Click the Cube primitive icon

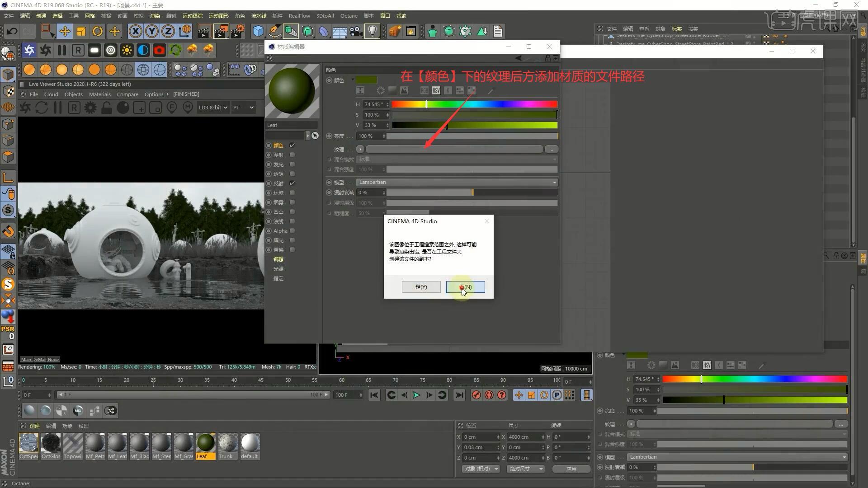258,31
